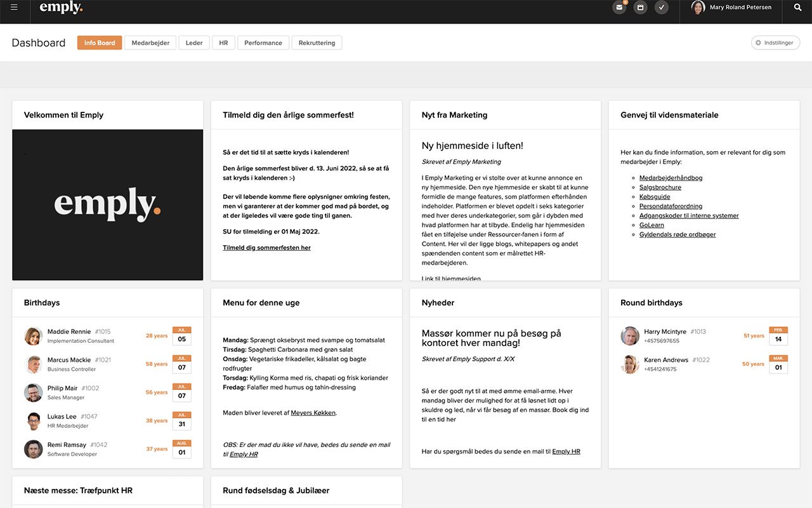
Task: Open the mail messages icon
Action: tap(619, 8)
